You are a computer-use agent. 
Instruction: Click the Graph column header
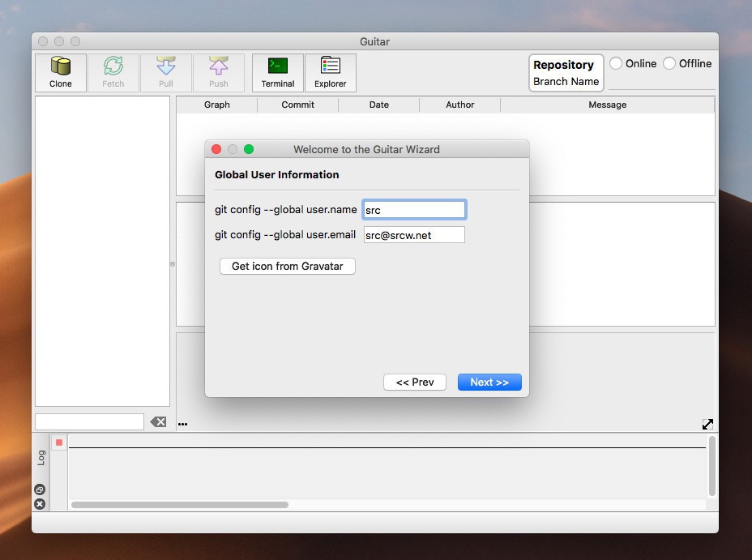point(217,105)
